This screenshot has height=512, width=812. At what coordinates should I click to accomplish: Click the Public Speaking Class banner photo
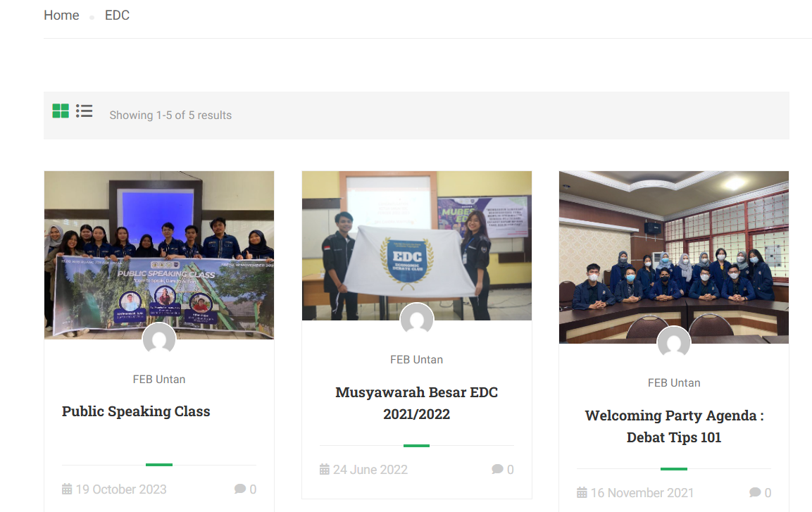pos(159,255)
